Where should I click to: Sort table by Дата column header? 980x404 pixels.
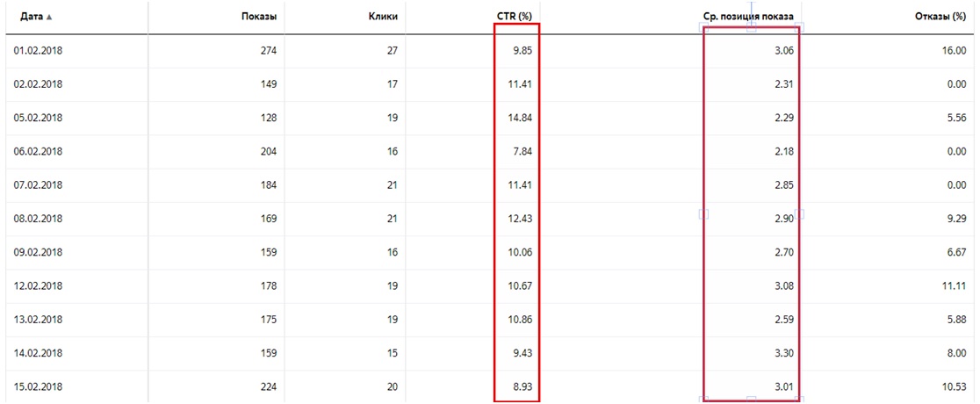pos(32,17)
